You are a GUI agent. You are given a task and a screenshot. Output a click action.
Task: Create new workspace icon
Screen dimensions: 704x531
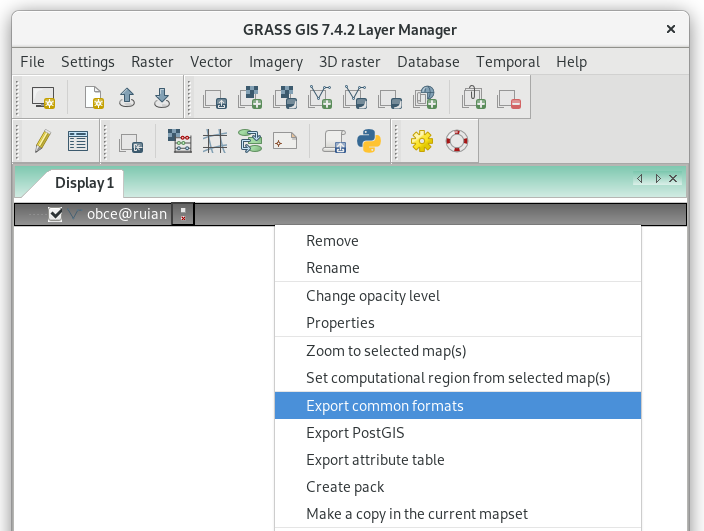94,97
